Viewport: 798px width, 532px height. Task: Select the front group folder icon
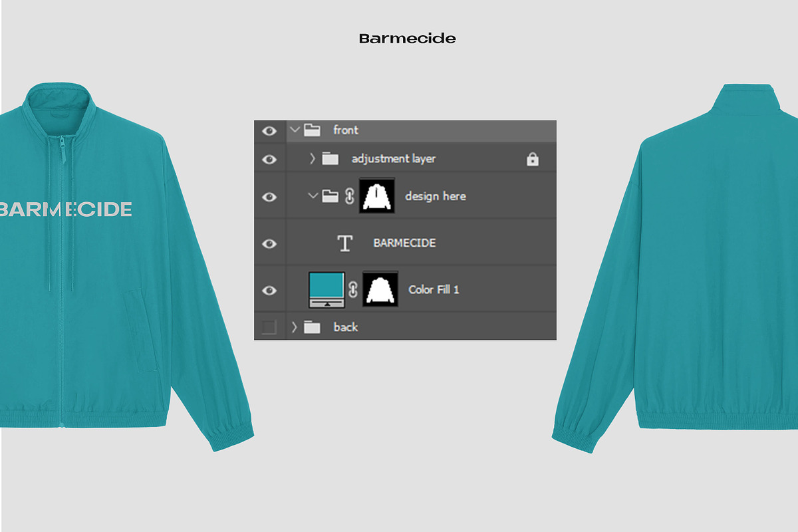pos(313,130)
